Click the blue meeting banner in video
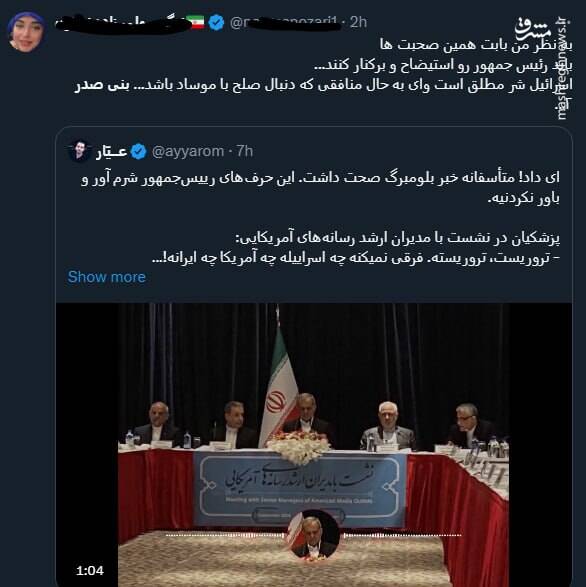The width and height of the screenshot is (586, 587). click(x=300, y=489)
